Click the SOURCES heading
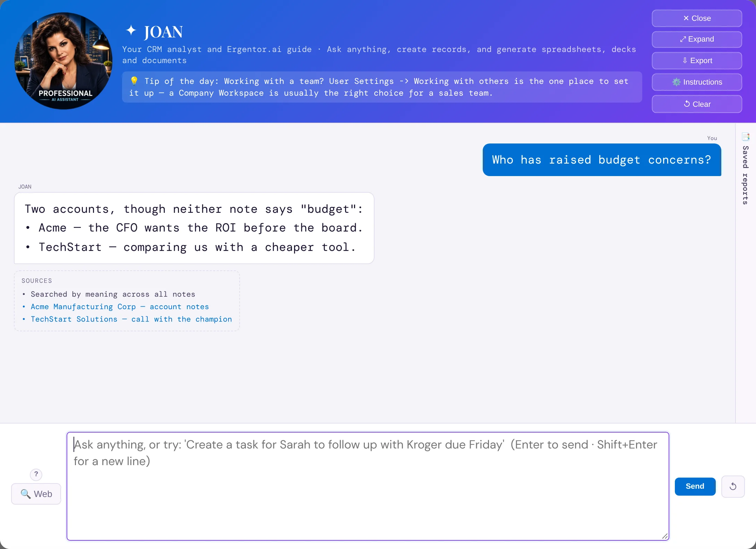Image resolution: width=756 pixels, height=549 pixels. [x=37, y=281]
